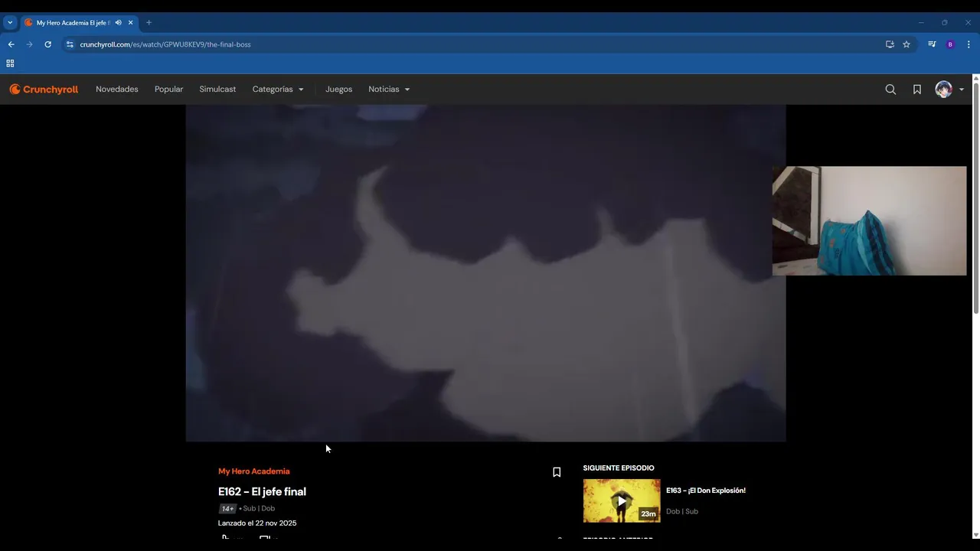Open the tab search dropdown arrow
This screenshot has height=551, width=980.
point(10,23)
